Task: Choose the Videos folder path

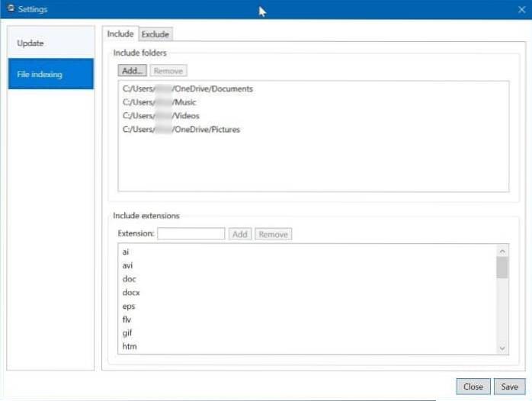Action: [160, 116]
